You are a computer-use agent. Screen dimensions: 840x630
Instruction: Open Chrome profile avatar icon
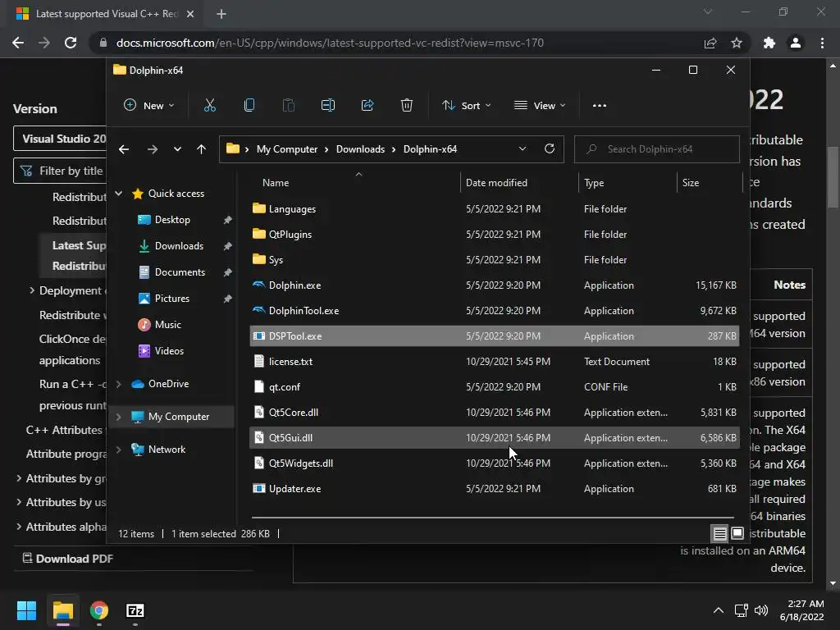click(796, 43)
